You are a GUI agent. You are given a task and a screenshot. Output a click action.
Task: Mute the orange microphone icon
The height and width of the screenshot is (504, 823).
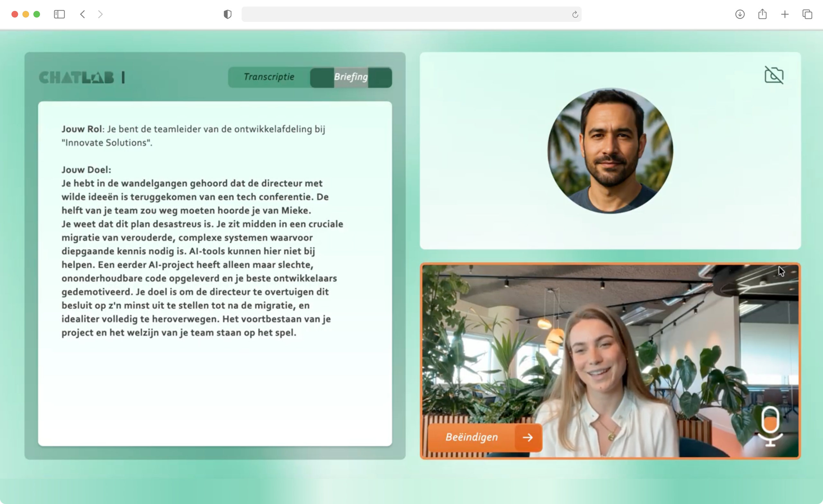tap(770, 426)
